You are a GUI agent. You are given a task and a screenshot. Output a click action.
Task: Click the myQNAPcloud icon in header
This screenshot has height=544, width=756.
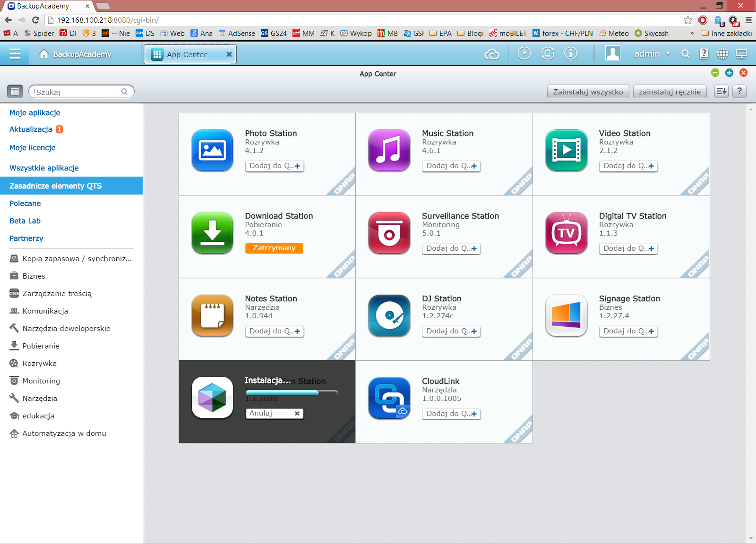click(x=492, y=54)
